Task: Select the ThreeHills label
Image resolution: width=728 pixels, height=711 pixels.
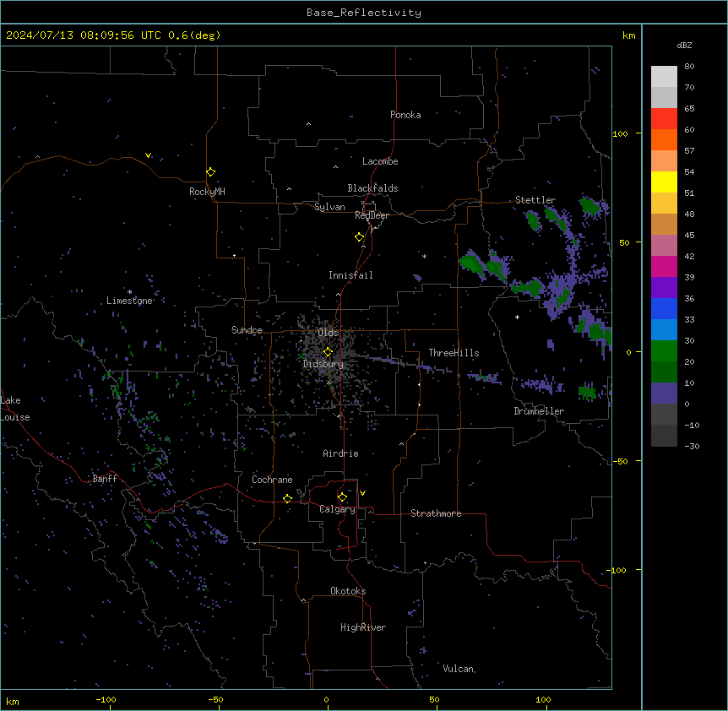Action: (454, 353)
